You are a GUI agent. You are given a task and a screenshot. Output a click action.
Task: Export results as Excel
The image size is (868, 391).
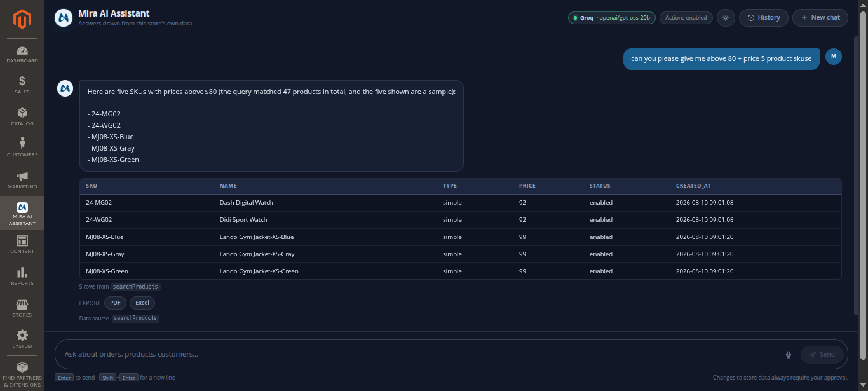pos(142,303)
